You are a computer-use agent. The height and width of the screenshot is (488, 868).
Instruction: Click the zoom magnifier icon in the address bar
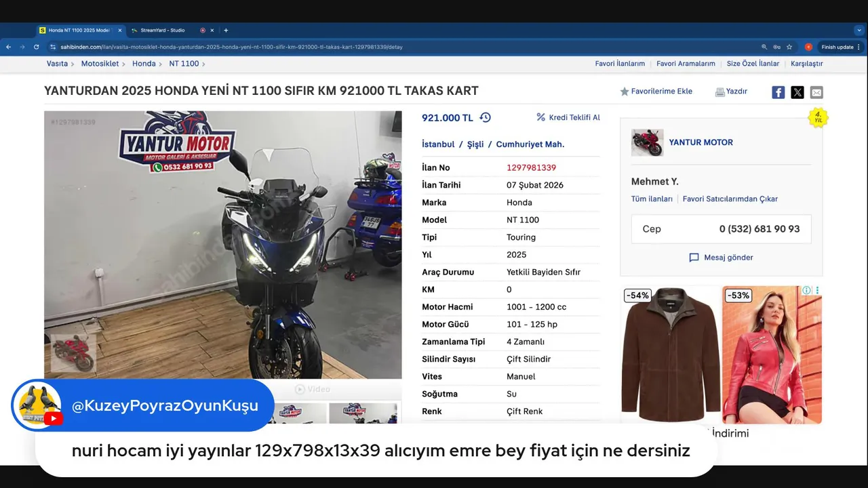[x=764, y=47]
